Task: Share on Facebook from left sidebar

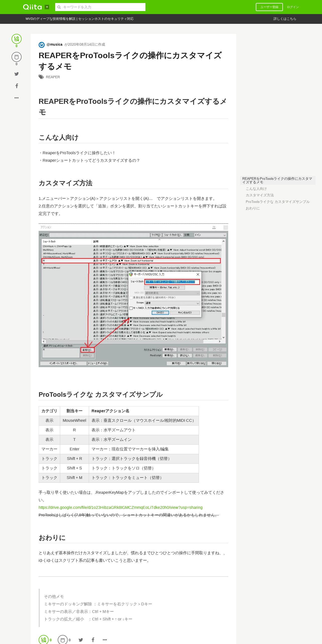Action: pyautogui.click(x=17, y=86)
